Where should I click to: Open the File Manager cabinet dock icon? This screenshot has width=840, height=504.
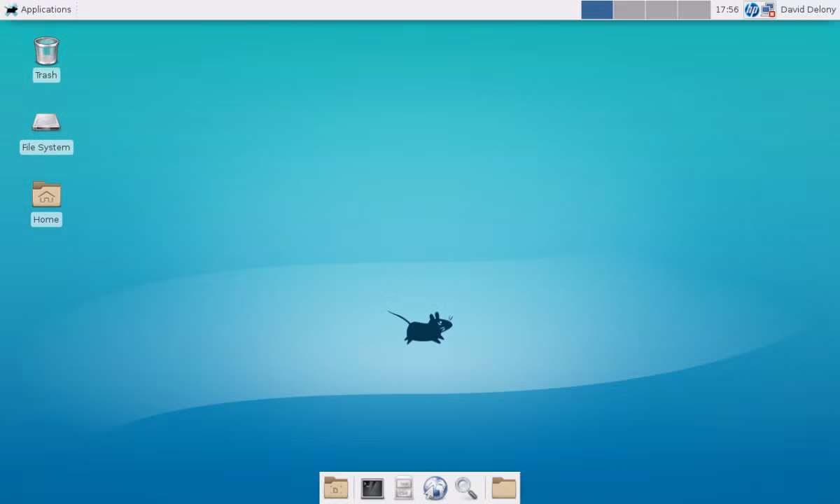tap(404, 488)
